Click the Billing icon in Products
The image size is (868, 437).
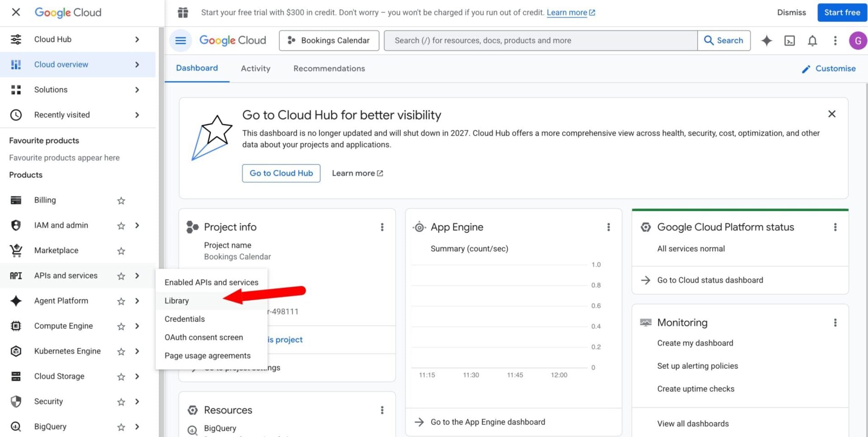click(x=16, y=200)
